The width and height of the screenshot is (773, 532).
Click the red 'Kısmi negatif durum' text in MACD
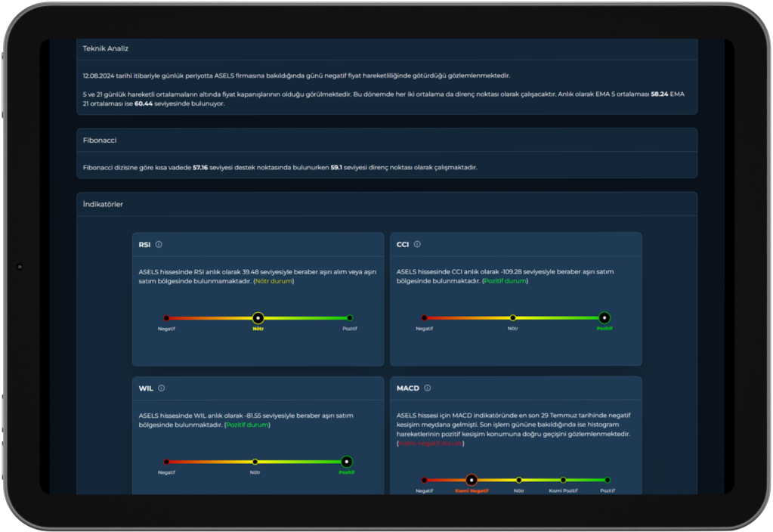430,444
